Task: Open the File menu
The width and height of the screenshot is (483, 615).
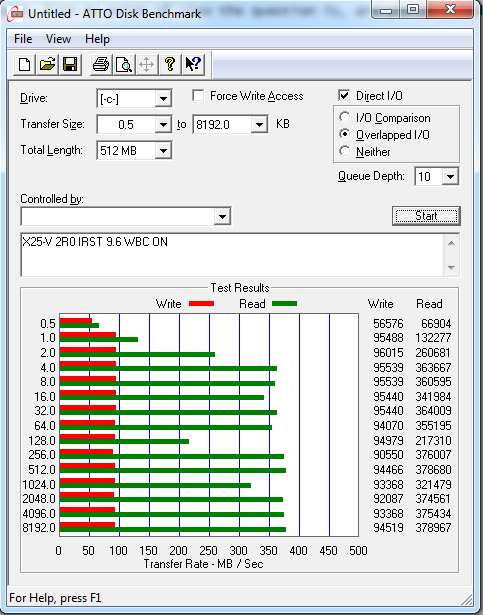Action: point(23,39)
